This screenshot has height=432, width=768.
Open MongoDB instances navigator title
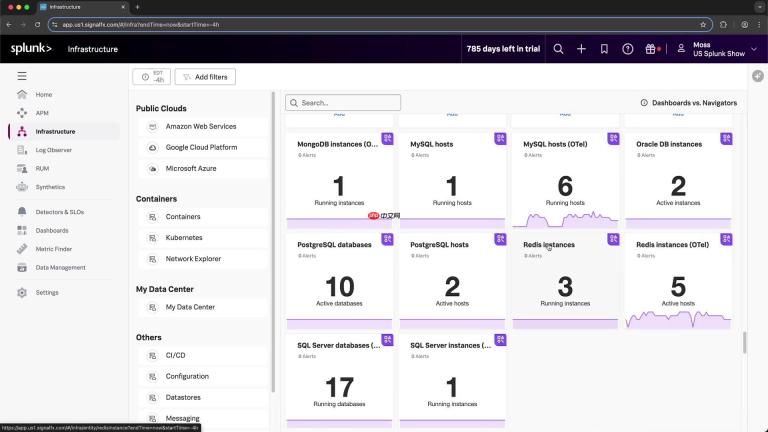click(337, 144)
